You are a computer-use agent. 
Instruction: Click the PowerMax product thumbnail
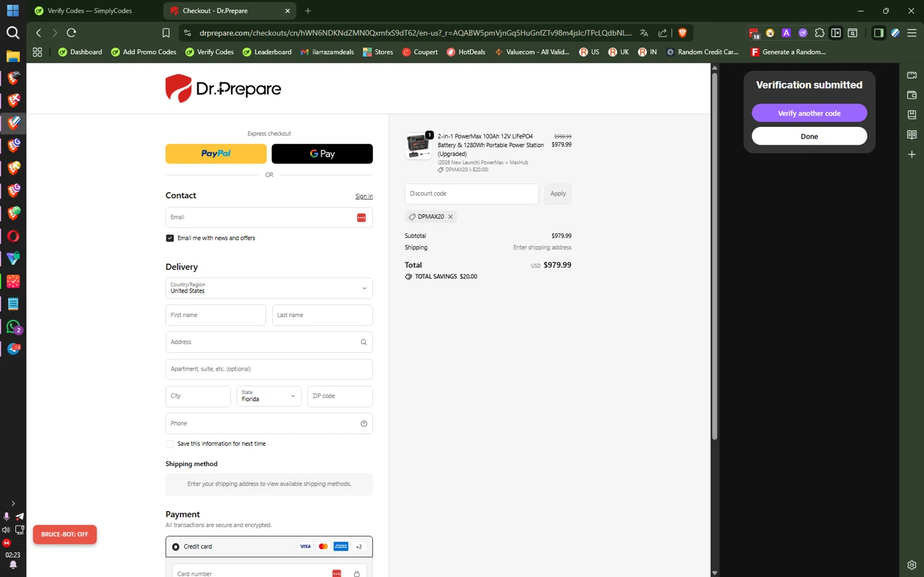418,146
